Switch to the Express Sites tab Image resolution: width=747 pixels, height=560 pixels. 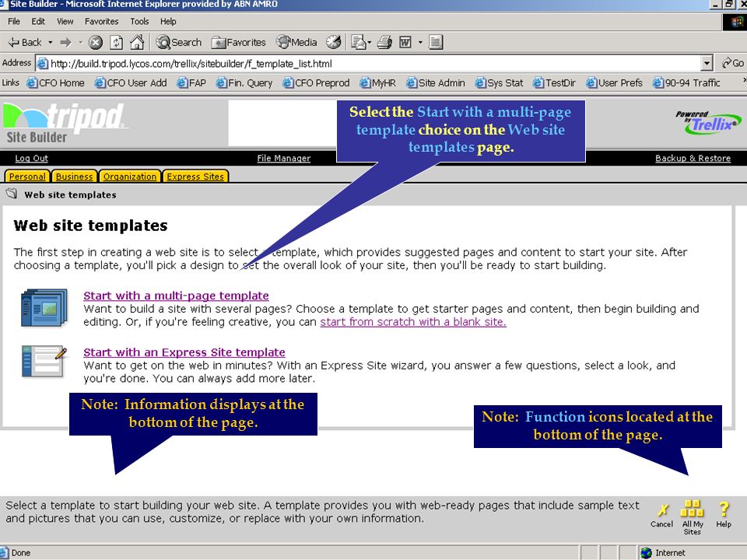tap(195, 177)
